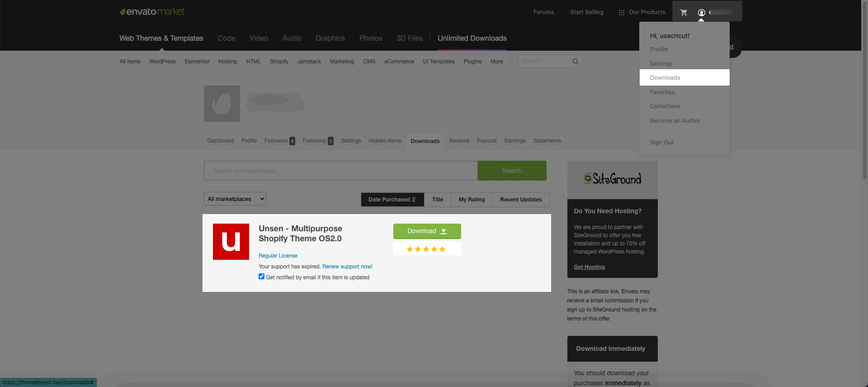Screen dimensions: 868x387
Task: Open Unlimited Downloads link
Action: point(472,38)
